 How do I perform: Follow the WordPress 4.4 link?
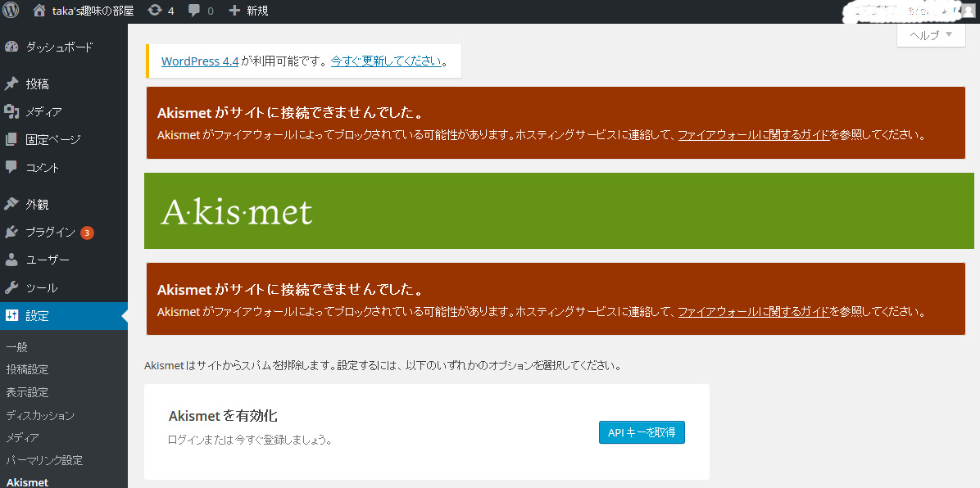(200, 61)
